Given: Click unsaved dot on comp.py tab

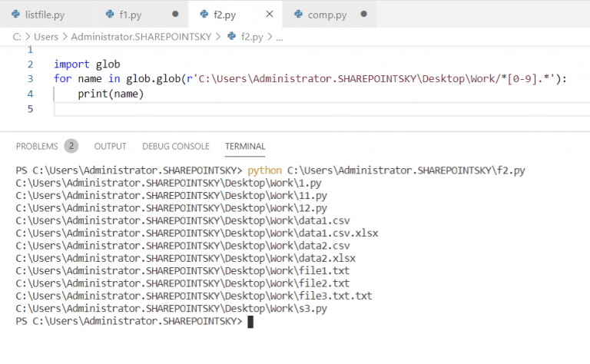Looking at the screenshot, I should click(x=363, y=14).
